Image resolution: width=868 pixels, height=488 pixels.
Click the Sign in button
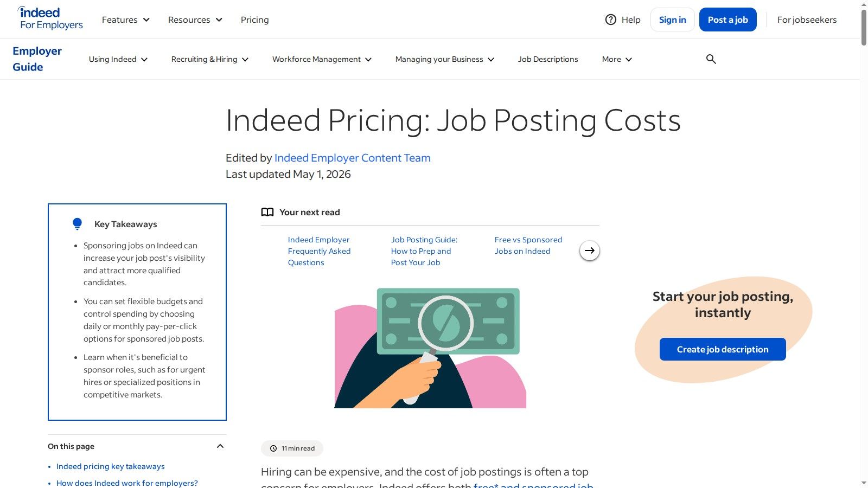pyautogui.click(x=673, y=20)
